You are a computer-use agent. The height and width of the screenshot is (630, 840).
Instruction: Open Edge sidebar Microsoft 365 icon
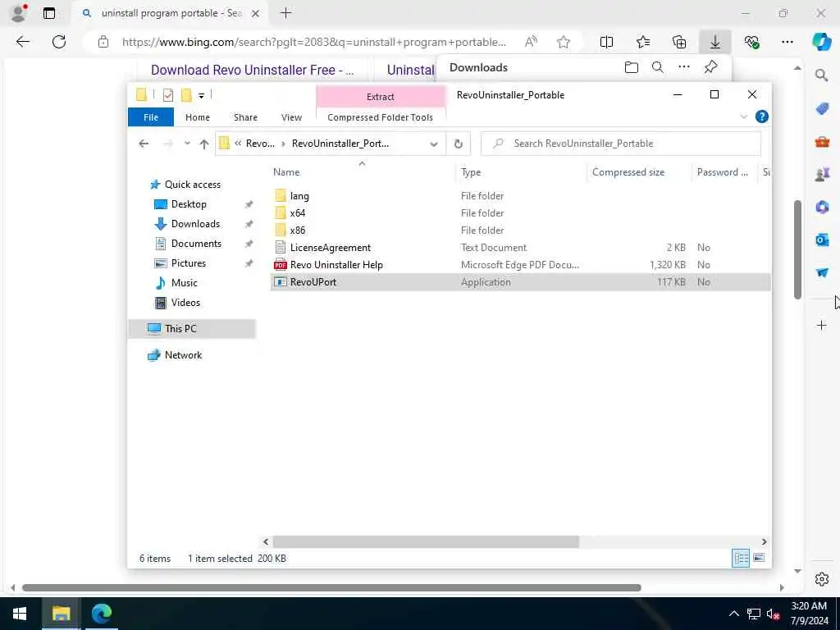[x=822, y=207]
